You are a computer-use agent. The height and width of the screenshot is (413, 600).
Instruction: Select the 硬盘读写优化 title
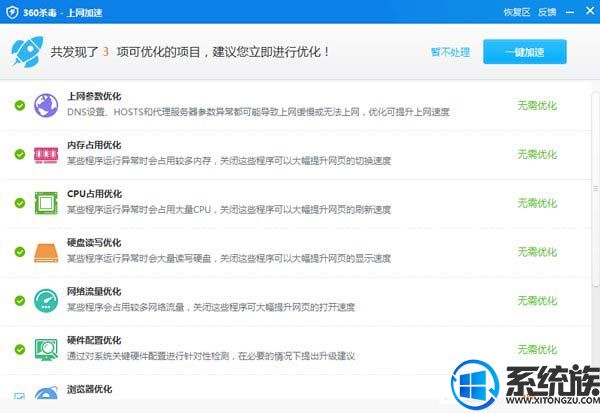pos(94,243)
